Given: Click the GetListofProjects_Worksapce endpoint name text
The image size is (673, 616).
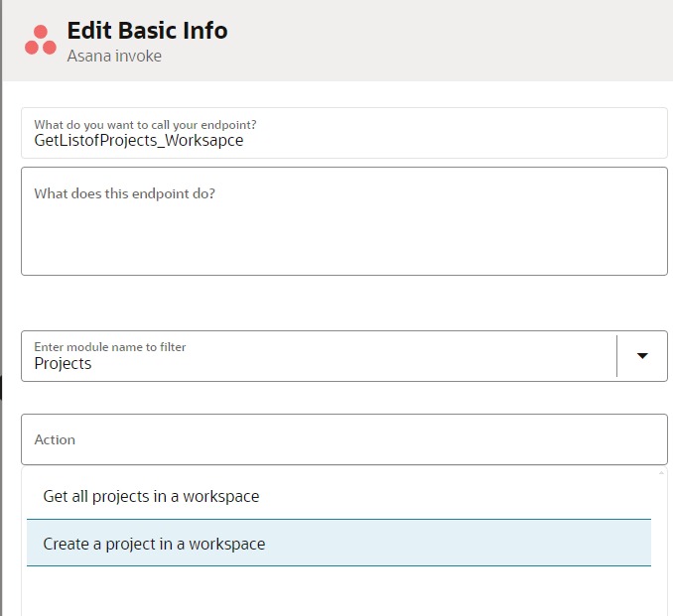Looking at the screenshot, I should (138, 141).
